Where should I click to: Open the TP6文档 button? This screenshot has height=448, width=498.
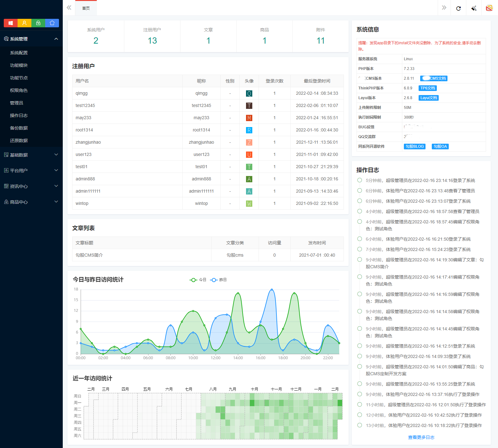[x=428, y=88]
